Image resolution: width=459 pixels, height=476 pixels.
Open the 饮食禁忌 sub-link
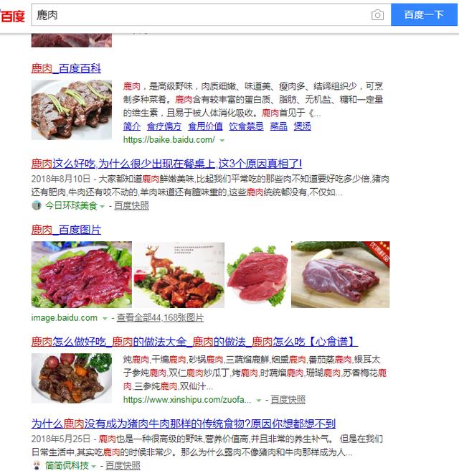(246, 126)
